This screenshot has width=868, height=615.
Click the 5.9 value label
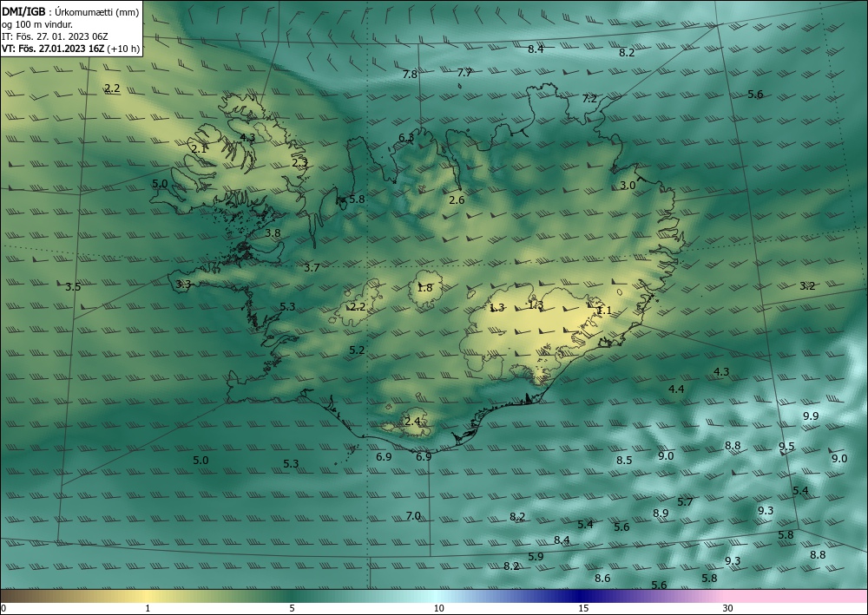click(x=536, y=557)
